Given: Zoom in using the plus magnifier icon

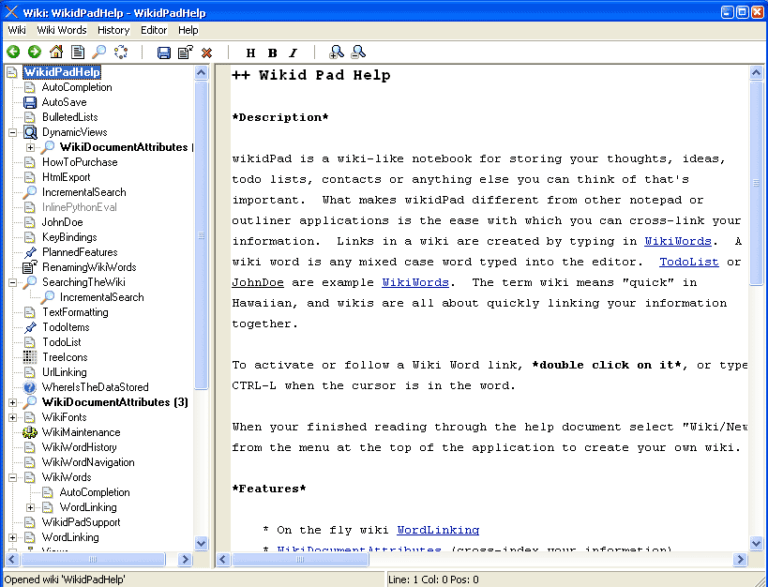Looking at the screenshot, I should pos(336,52).
